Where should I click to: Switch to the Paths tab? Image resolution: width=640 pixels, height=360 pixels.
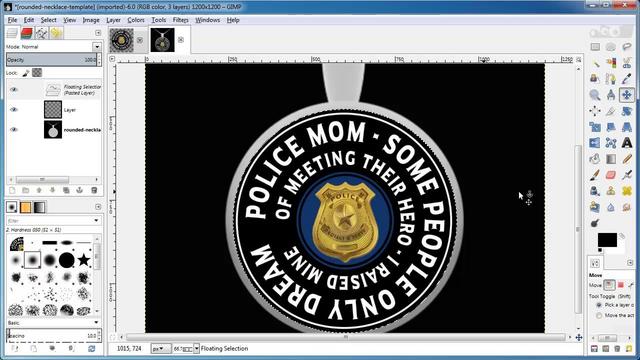pyautogui.click(x=41, y=33)
